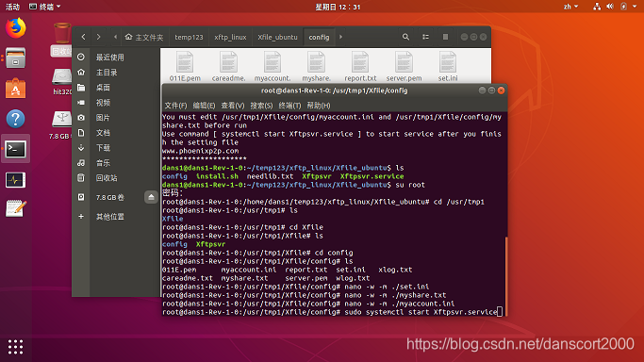The image size is (644, 362).
Task: Go to home folder in path bar
Action: [144, 37]
